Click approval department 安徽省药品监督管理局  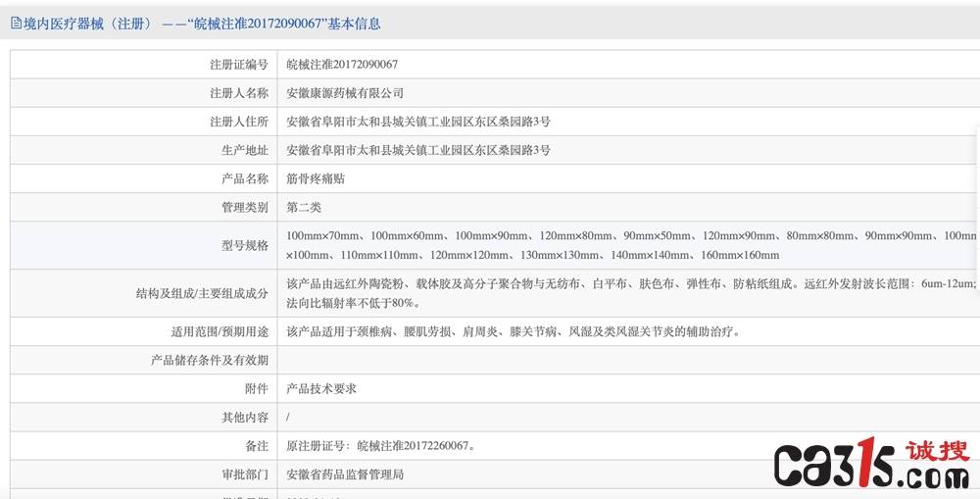click(x=344, y=474)
